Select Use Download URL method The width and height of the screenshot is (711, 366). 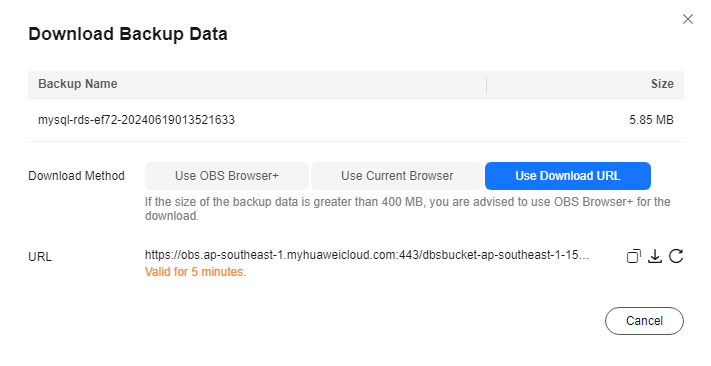(568, 176)
